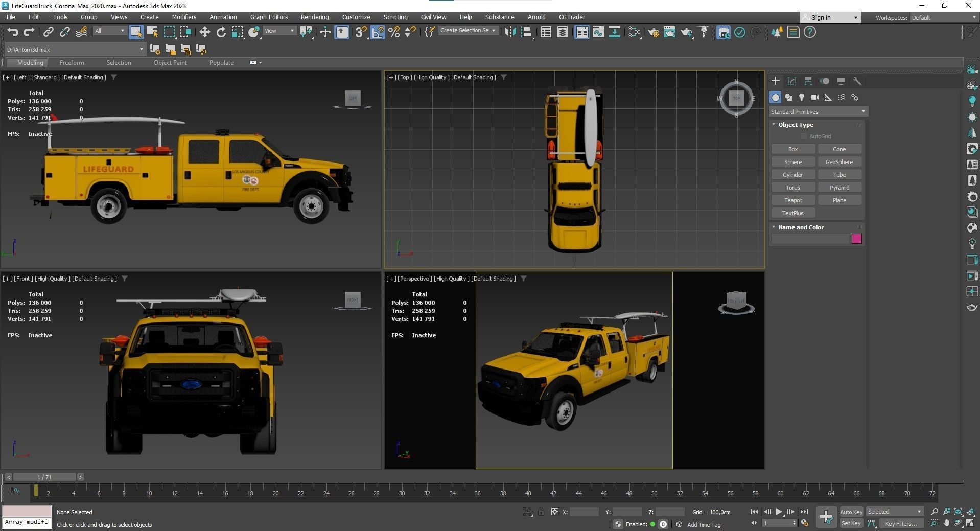Choose the Rectangular Selection Region tool
980x531 pixels.
pos(169,32)
